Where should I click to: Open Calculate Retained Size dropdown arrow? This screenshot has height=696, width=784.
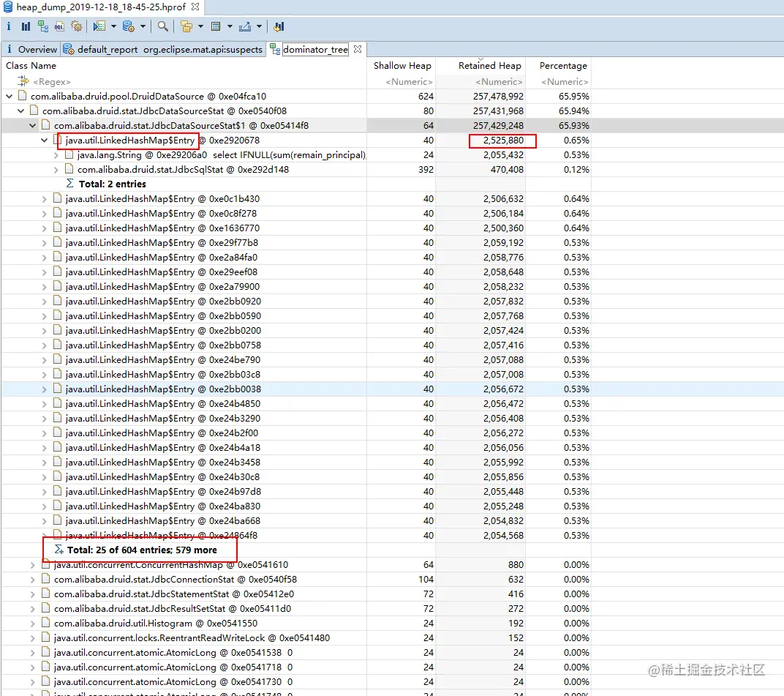[230, 26]
